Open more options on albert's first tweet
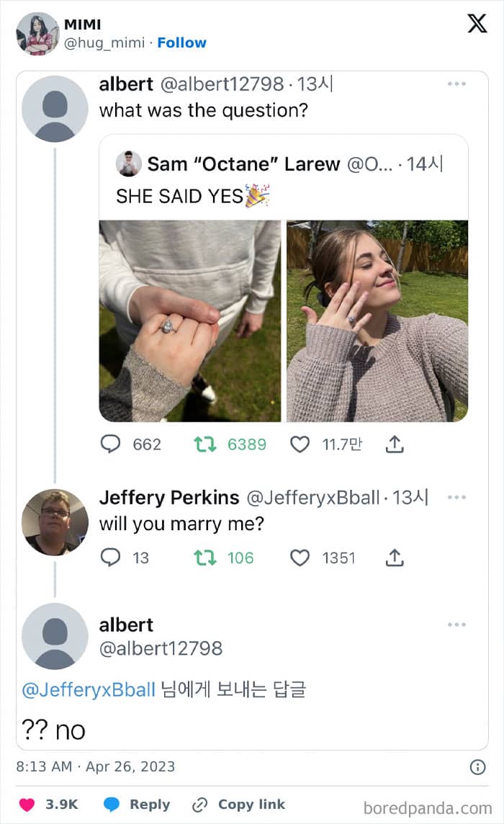The image size is (504, 824). 456,84
